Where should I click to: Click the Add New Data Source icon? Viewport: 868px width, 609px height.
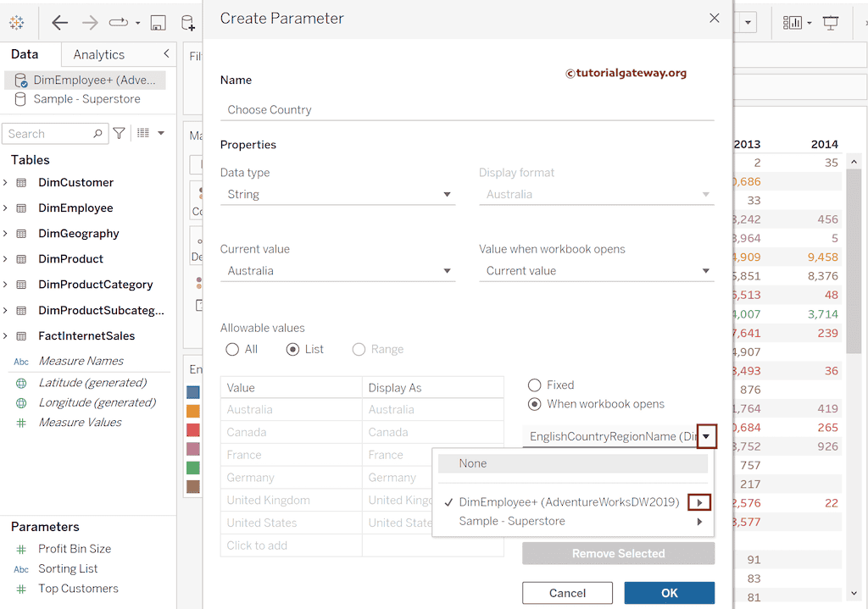pos(187,23)
